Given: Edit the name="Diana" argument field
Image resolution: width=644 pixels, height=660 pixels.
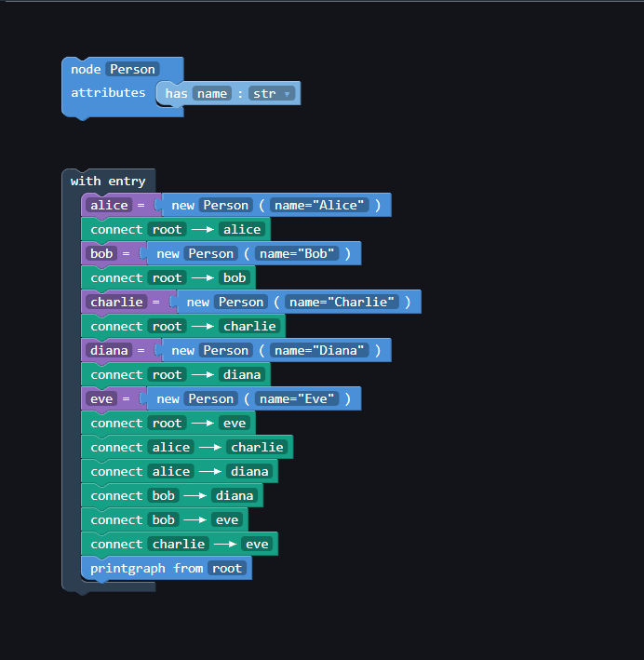Looking at the screenshot, I should pyautogui.click(x=319, y=350).
